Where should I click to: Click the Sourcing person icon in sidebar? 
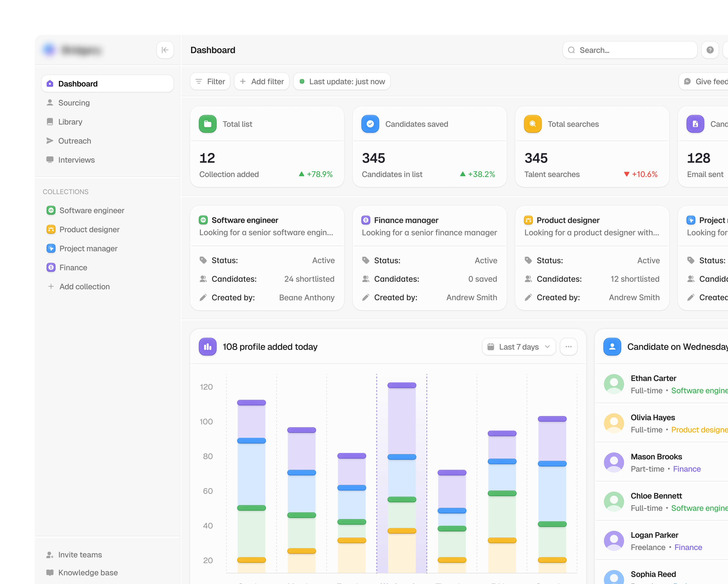click(x=50, y=103)
